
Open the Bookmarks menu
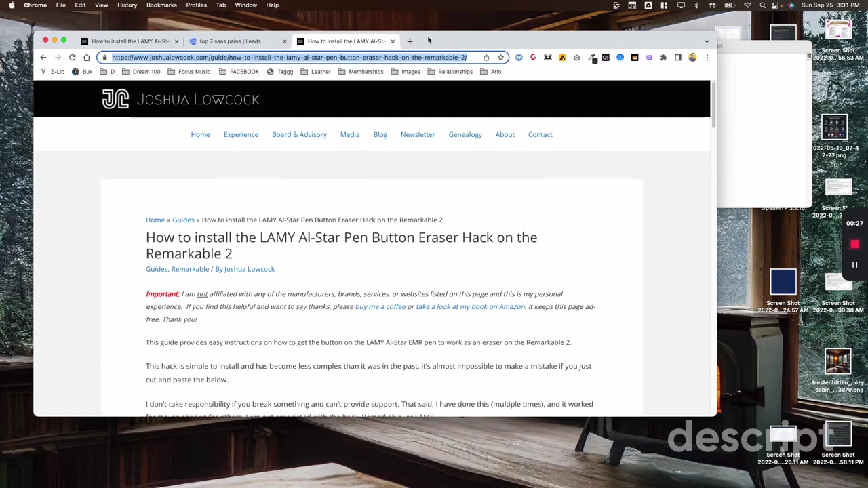coord(161,5)
